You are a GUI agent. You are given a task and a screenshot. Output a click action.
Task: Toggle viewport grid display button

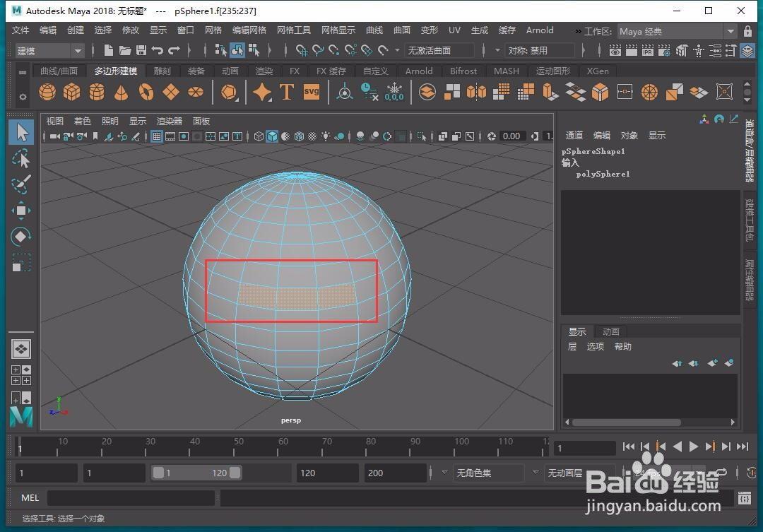pos(157,137)
